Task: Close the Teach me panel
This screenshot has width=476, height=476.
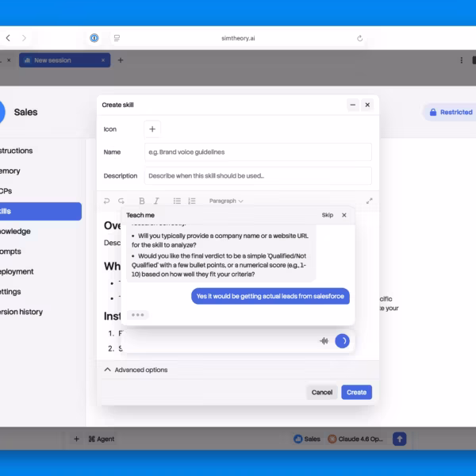Action: point(344,215)
